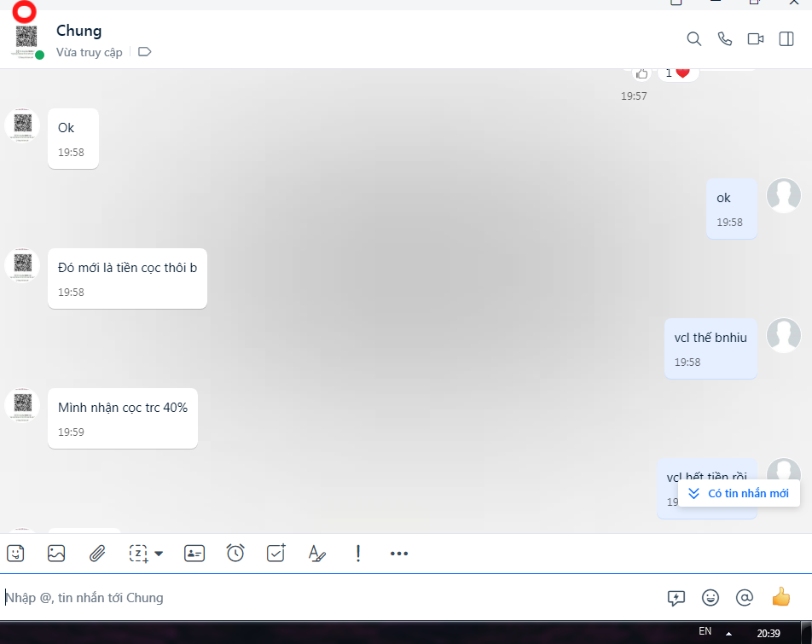Toggle the text formatting options

coord(316,554)
